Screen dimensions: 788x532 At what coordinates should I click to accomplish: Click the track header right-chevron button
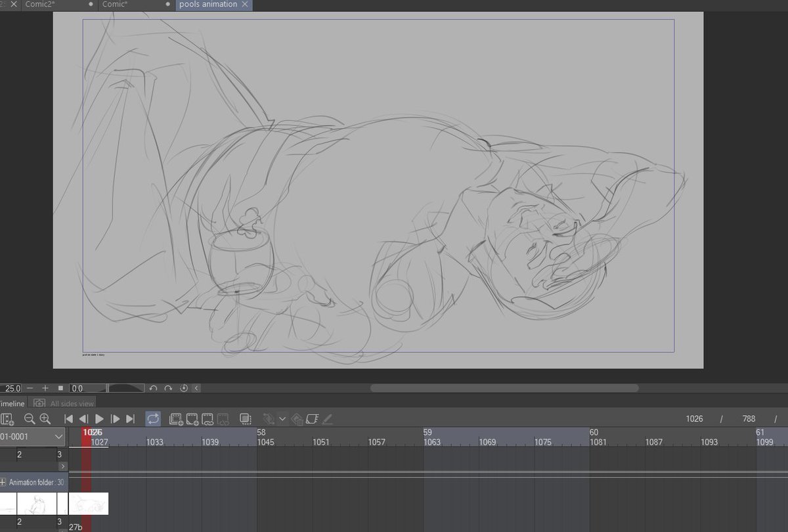coord(62,466)
